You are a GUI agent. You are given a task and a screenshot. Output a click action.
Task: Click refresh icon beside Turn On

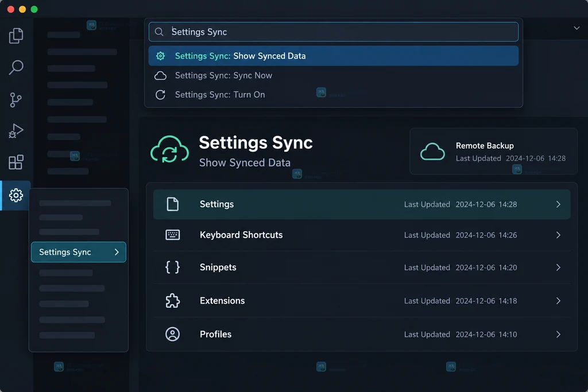click(161, 95)
